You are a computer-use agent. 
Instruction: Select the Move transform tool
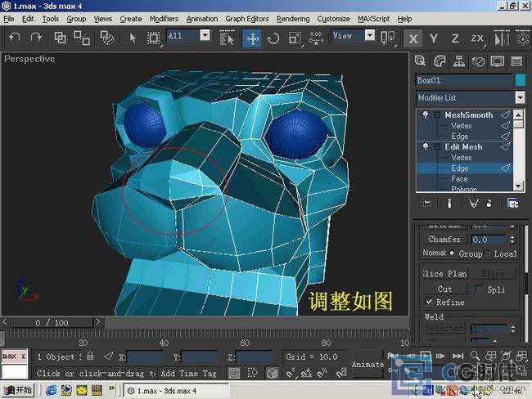tap(252, 38)
